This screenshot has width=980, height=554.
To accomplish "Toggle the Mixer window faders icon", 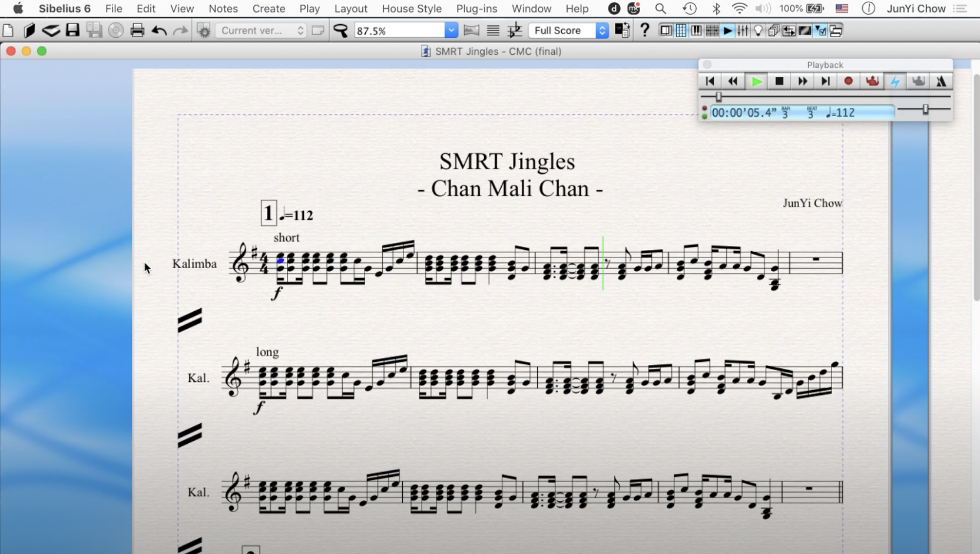I will coord(743,31).
